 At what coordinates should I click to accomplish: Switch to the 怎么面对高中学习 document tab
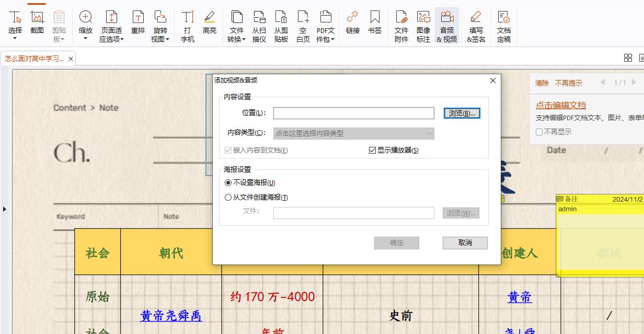tap(34, 58)
